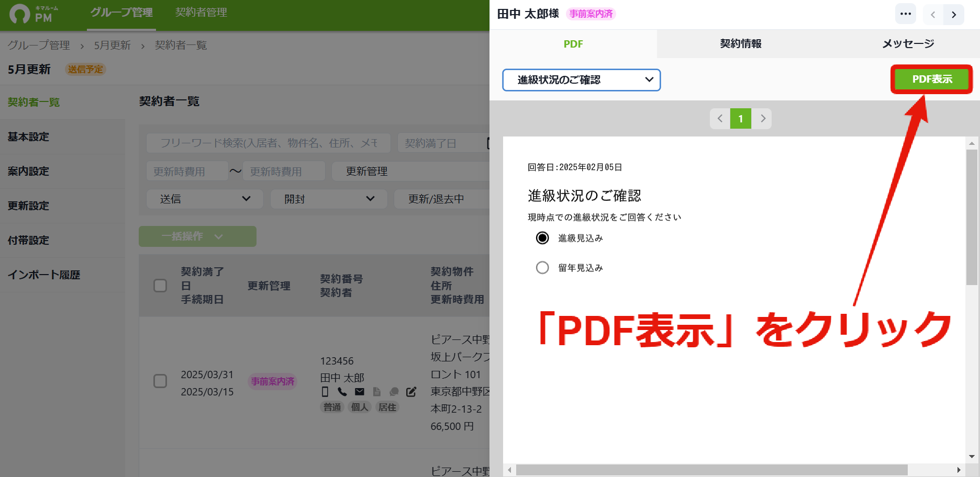Open the 進級状況のご確認 document dropdown

coord(582,80)
